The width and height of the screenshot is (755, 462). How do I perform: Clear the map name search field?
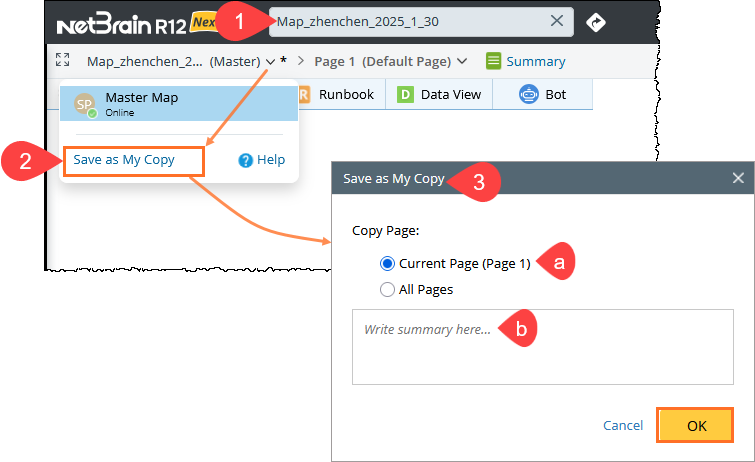coord(557,21)
